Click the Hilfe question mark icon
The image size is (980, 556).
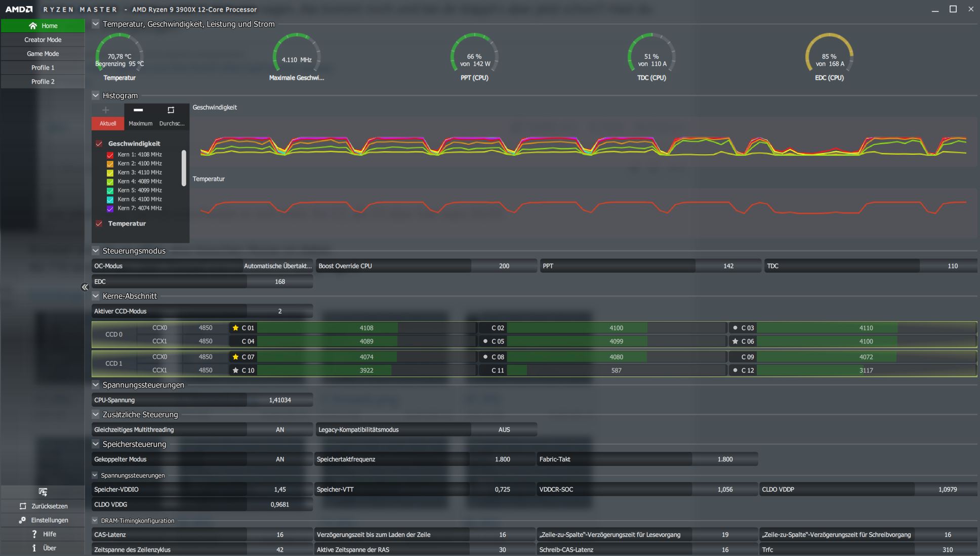coord(34,534)
